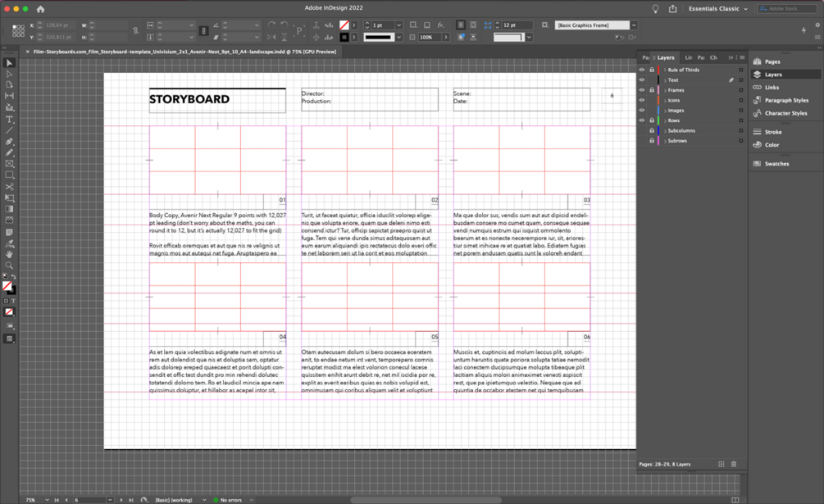Click the fill none swatch in control bar
The width and height of the screenshot is (824, 504).
pos(344,25)
